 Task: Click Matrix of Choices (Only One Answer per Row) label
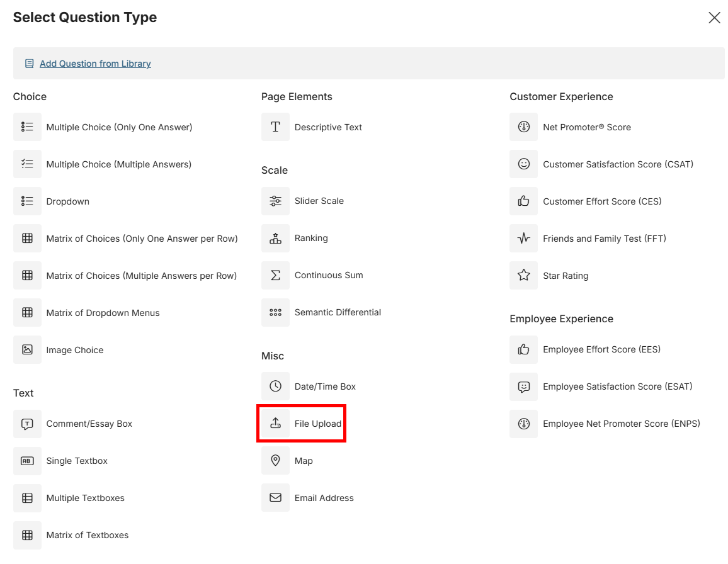(x=142, y=239)
